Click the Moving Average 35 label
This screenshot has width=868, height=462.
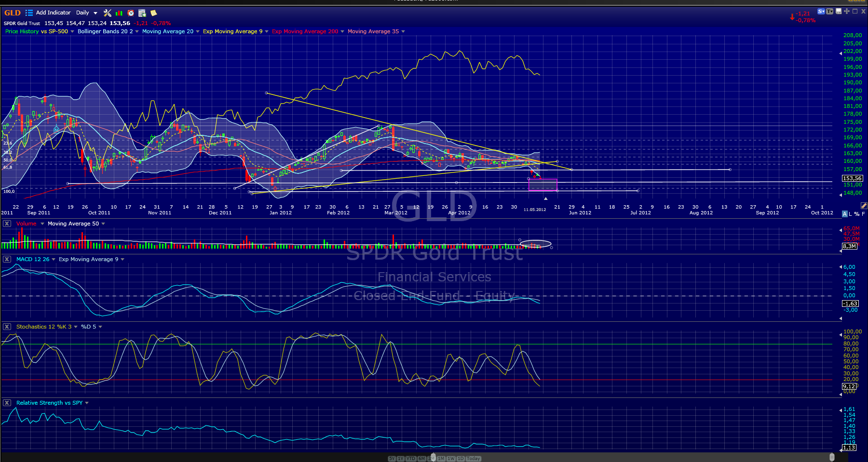tap(373, 32)
